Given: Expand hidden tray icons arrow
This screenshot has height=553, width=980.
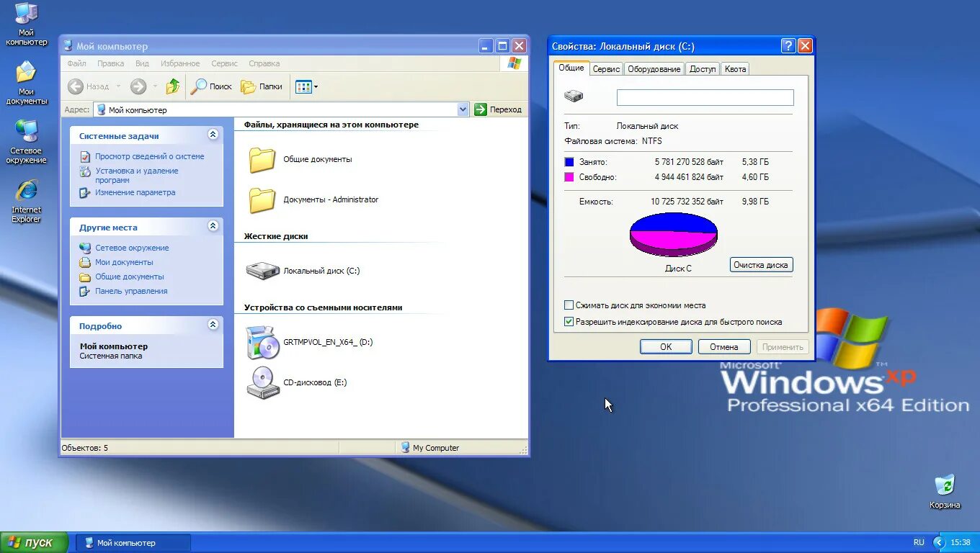Looking at the screenshot, I should click(938, 543).
